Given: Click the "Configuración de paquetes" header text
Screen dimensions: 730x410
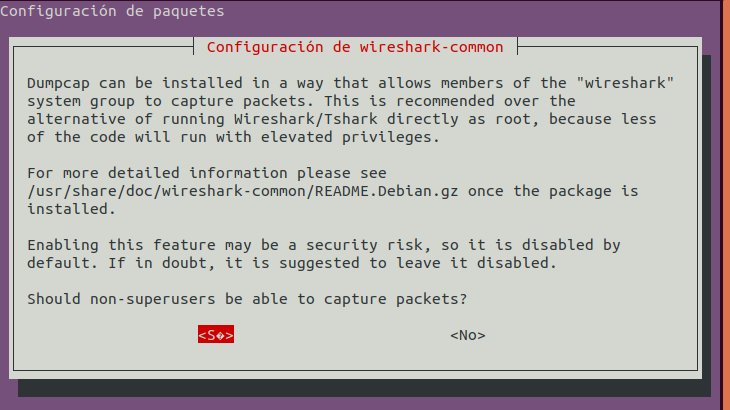Looking at the screenshot, I should (x=112, y=11).
